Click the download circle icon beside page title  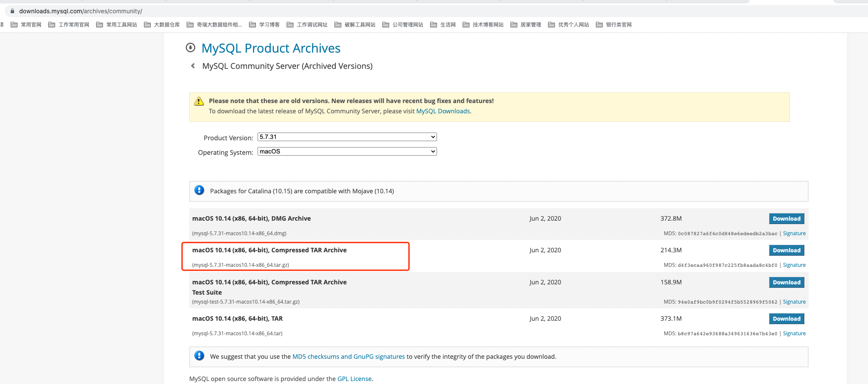191,48
